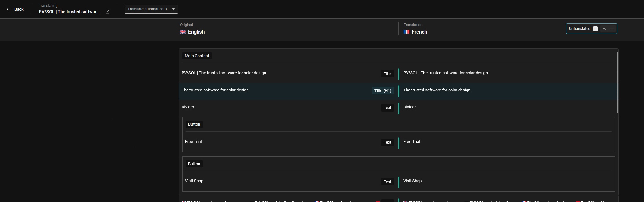Go to next untranslated string arrow
Viewport: 644px width, 202px height.
[x=612, y=29]
